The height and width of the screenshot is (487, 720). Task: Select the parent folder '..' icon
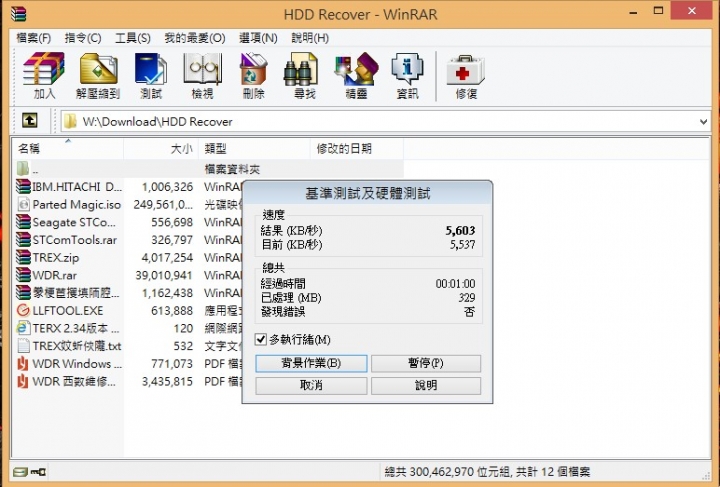(23, 168)
